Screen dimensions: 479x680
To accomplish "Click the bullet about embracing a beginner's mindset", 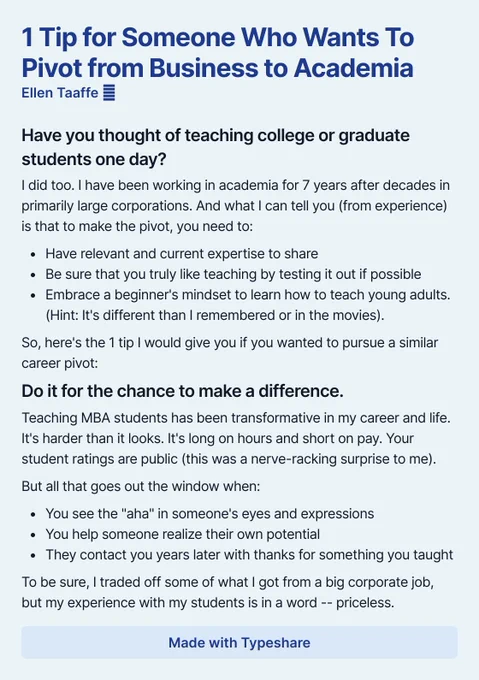I will point(248,305).
